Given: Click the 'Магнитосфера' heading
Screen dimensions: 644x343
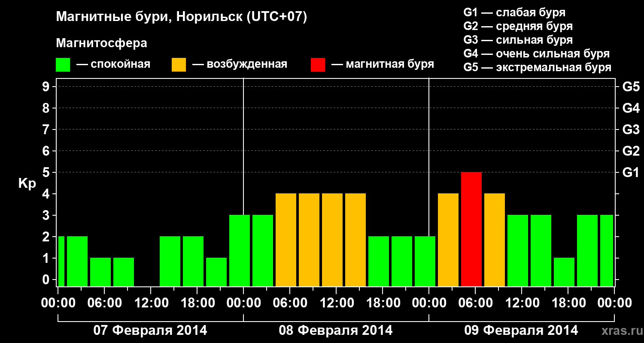Looking at the screenshot, I should tap(102, 43).
